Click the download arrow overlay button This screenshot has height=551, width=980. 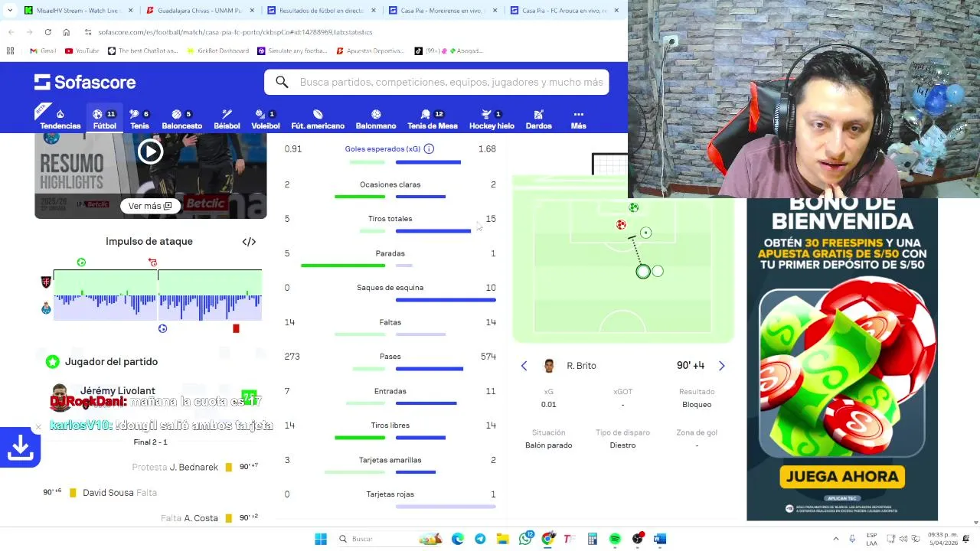tap(20, 448)
